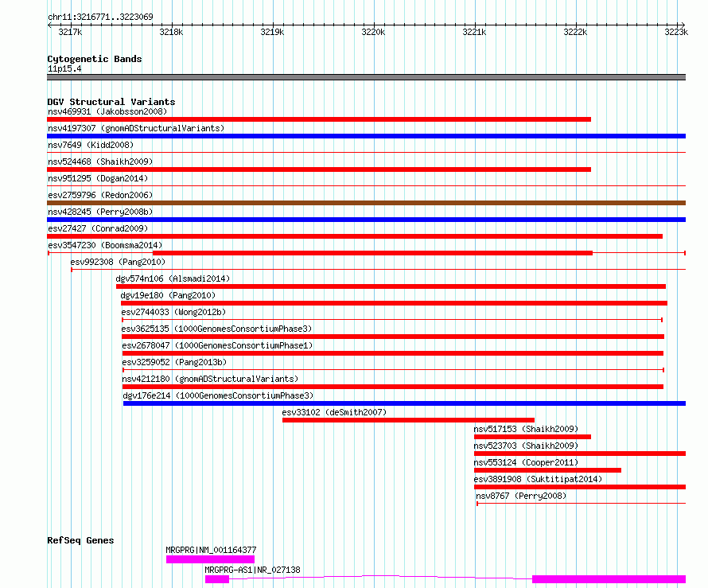Viewport: 708px width, 588px height.
Task: Open esv27427 (Conrad2009) variant label
Action: click(x=98, y=228)
